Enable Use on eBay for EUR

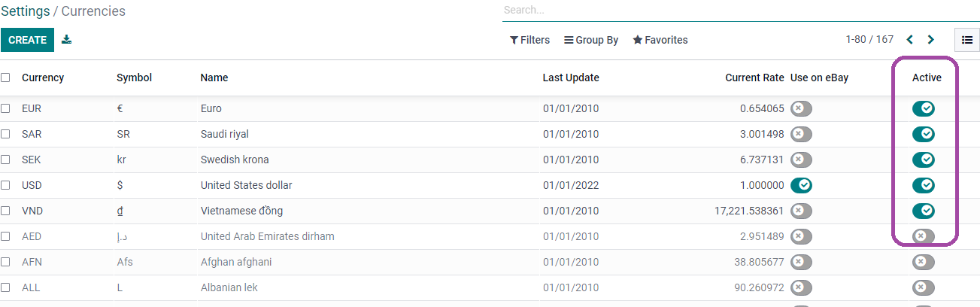pyautogui.click(x=801, y=108)
